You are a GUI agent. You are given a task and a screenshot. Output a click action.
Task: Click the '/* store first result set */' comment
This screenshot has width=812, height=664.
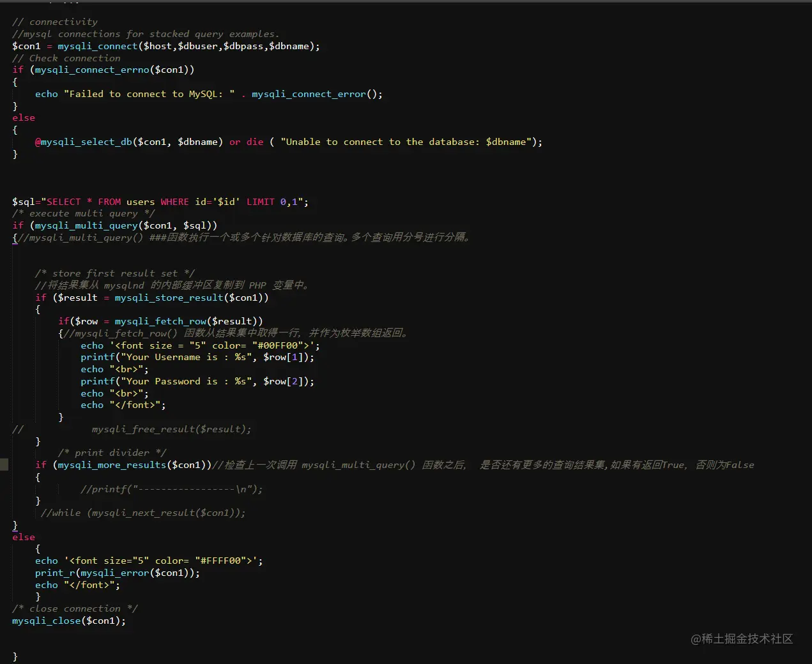(x=115, y=273)
